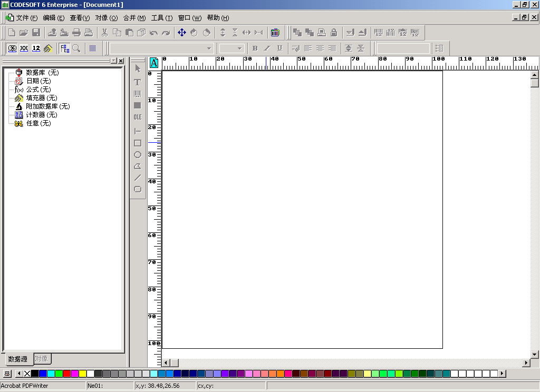Viewport: 540px width, 392px height.
Task: Select the diagonal Line tool
Action: (x=138, y=178)
